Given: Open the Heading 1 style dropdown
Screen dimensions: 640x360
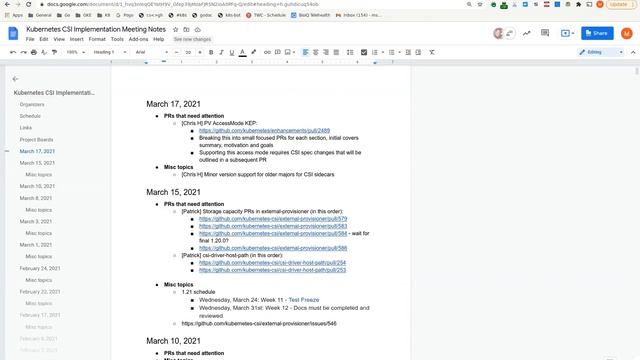Looking at the screenshot, I should point(109,52).
